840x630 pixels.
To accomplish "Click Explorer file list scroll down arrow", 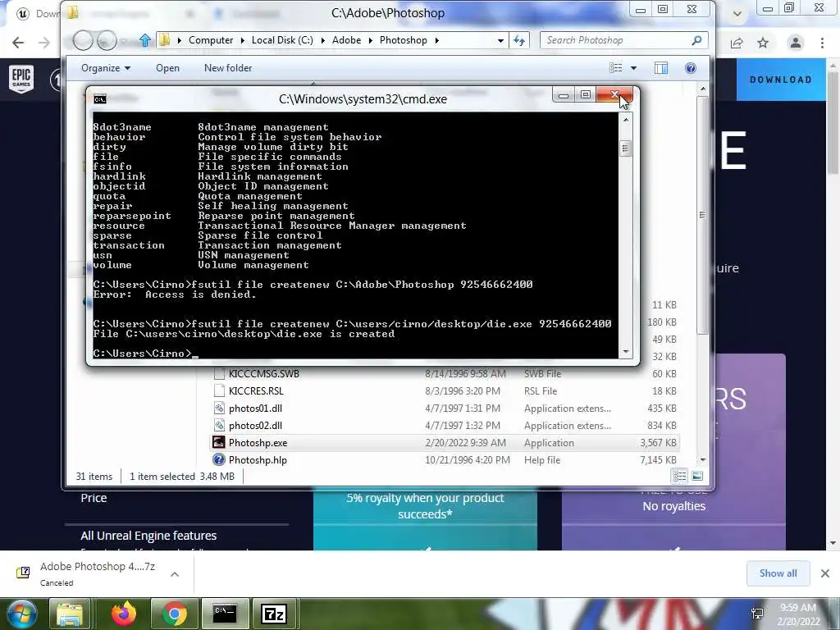I will [x=703, y=459].
